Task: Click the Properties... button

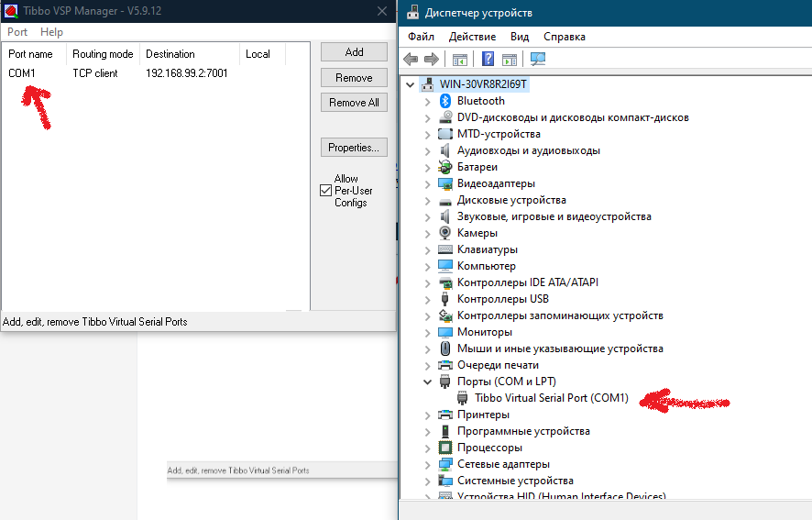Action: 354,148
